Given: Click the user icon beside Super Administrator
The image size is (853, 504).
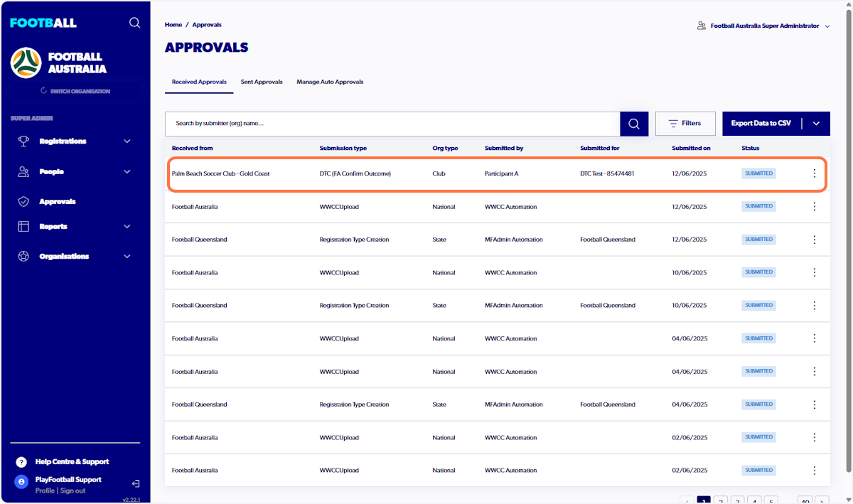Looking at the screenshot, I should pos(702,26).
